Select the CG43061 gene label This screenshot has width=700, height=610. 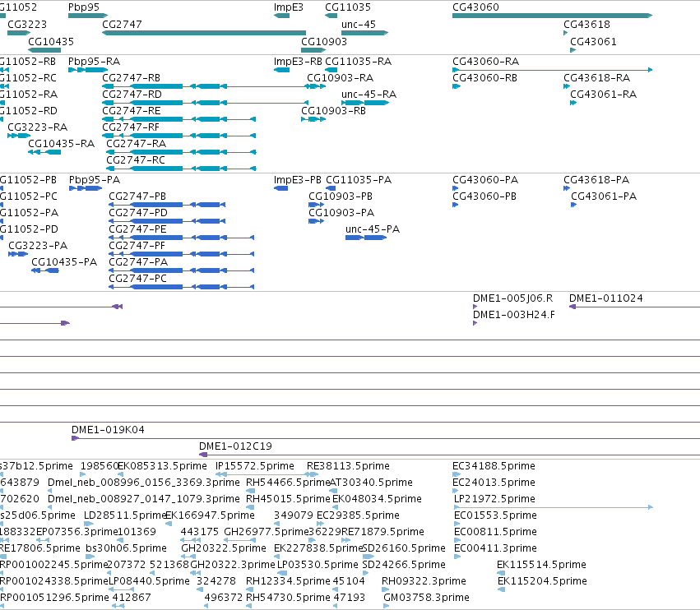(593, 42)
